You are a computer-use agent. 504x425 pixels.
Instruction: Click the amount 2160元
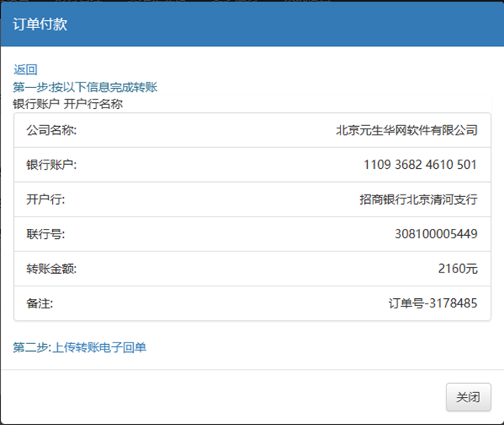click(x=457, y=269)
